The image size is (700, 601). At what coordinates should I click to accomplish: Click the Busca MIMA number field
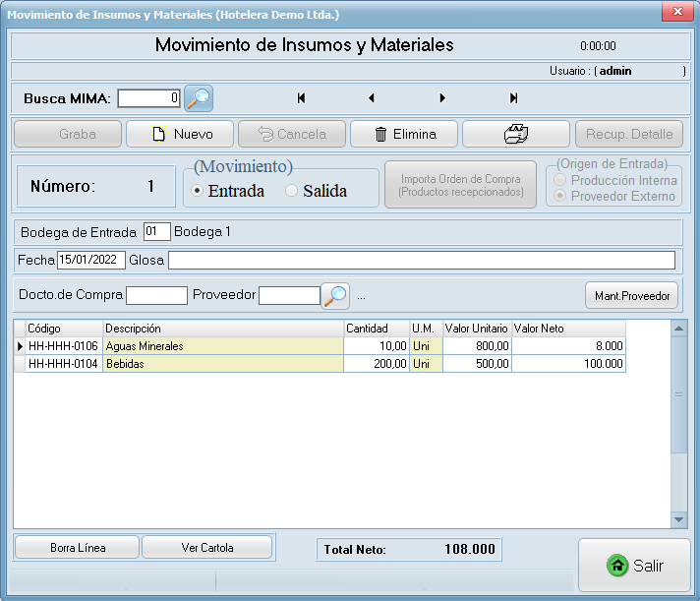point(148,98)
